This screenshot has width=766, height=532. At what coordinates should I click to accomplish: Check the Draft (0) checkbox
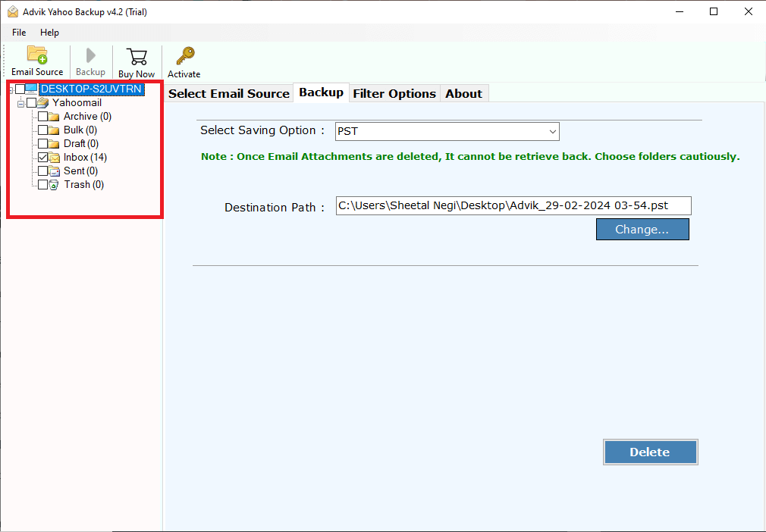[43, 143]
